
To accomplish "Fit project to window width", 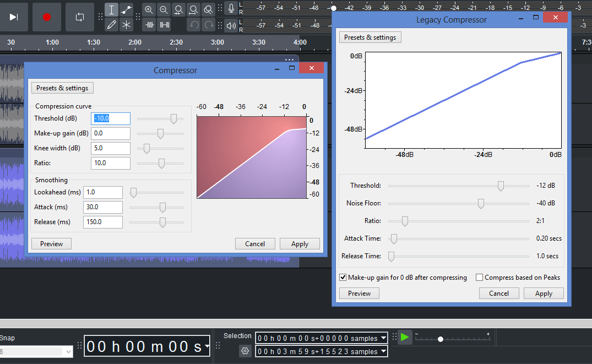I will click(192, 9).
